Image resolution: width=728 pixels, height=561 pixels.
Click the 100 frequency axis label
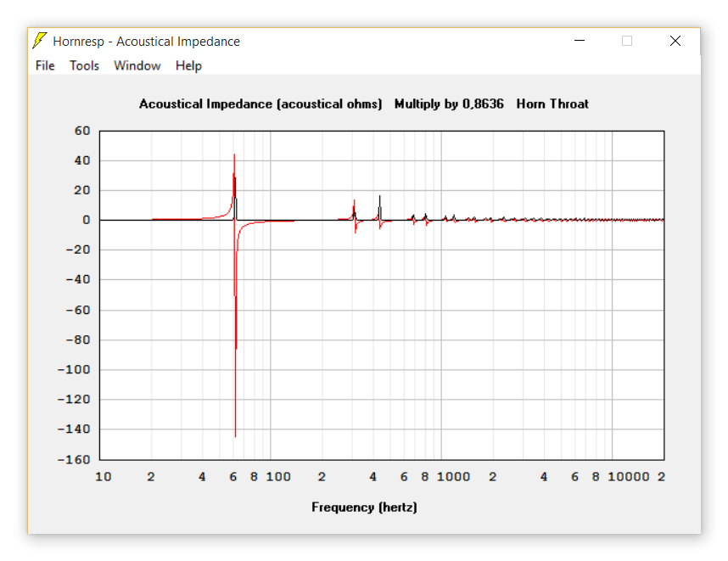pos(278,477)
